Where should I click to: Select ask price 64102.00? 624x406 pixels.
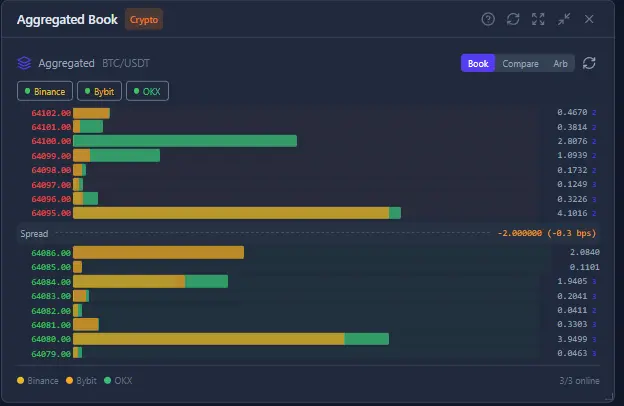tap(51, 113)
